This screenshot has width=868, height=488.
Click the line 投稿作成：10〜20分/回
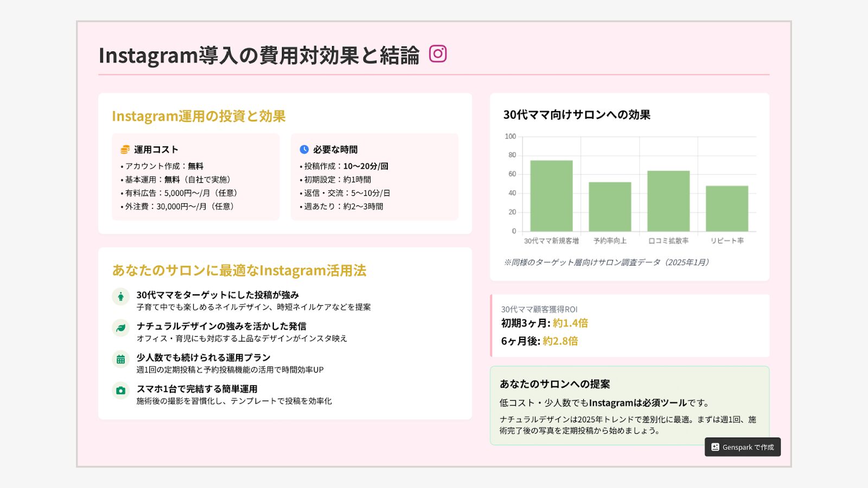pos(344,166)
